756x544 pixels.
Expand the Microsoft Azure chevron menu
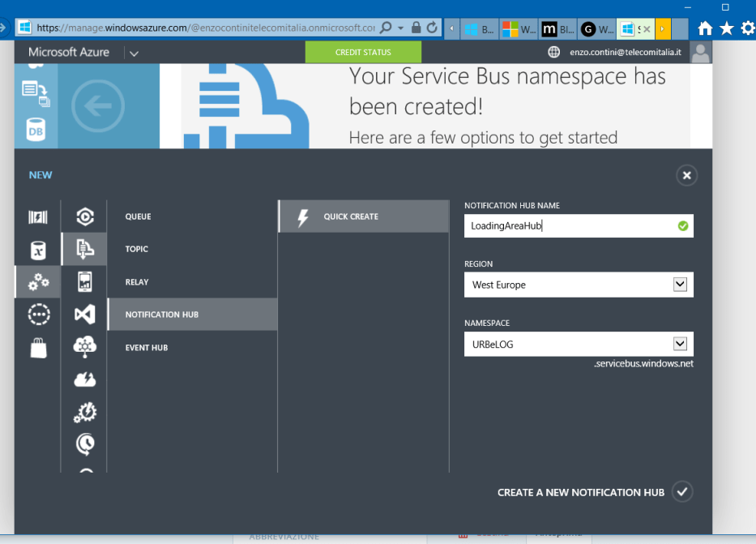tap(134, 52)
